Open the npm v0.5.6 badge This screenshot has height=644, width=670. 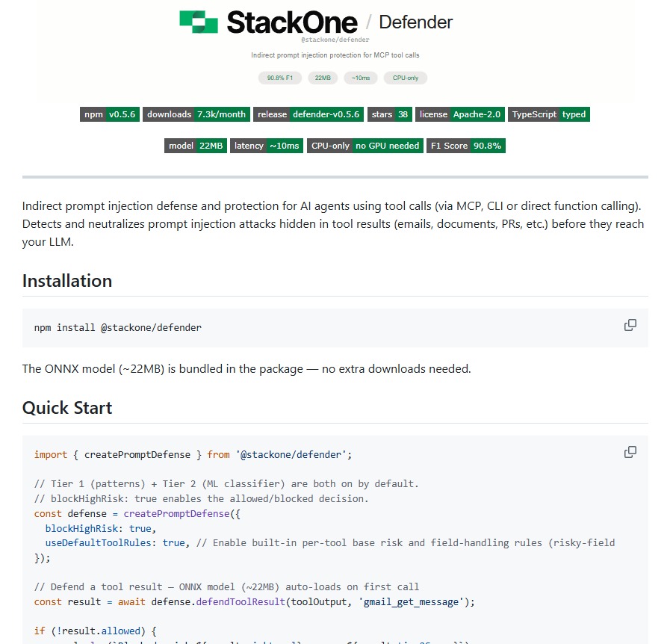(x=110, y=114)
